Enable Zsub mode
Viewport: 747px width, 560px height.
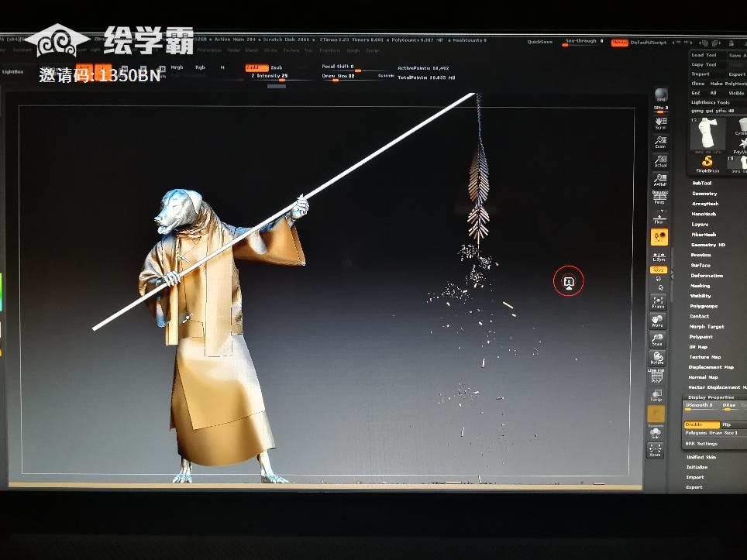[277, 67]
